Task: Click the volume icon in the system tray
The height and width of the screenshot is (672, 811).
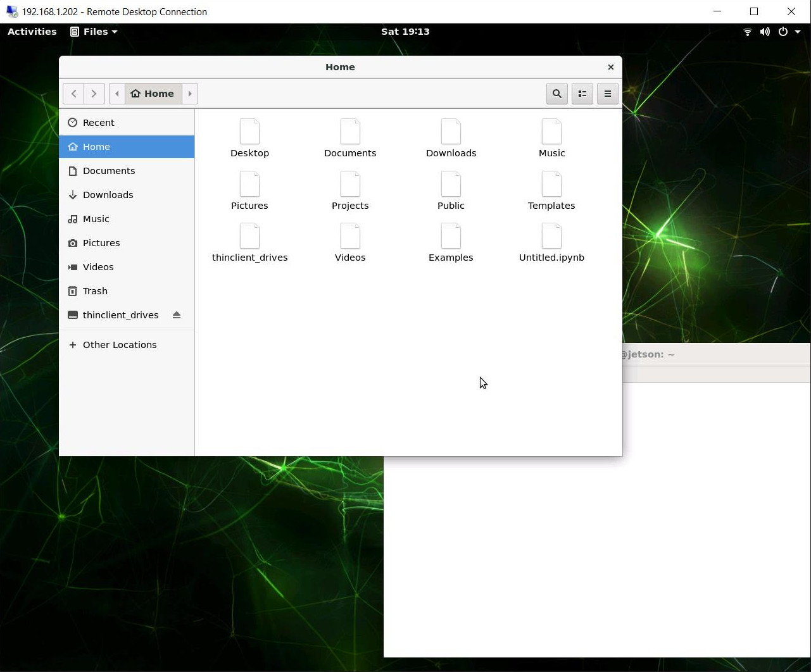Action: click(x=765, y=31)
